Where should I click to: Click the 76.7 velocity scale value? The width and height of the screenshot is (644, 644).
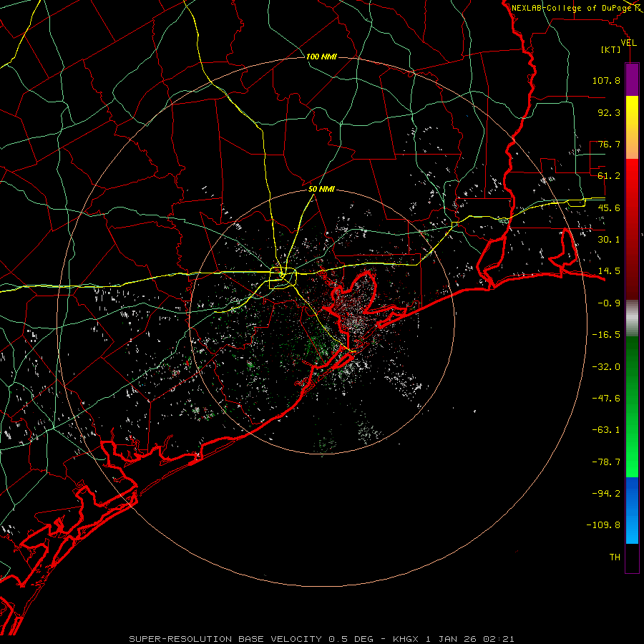point(609,144)
